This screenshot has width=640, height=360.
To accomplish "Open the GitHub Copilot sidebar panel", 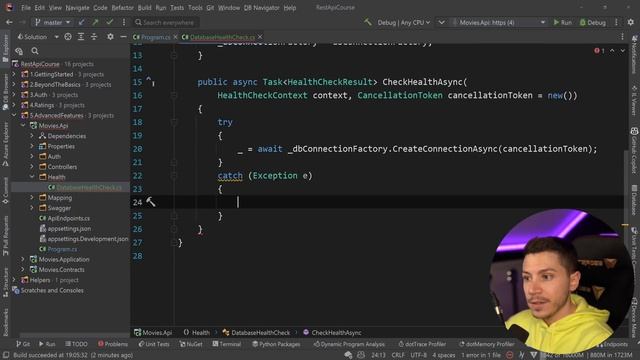I will 634,151.
